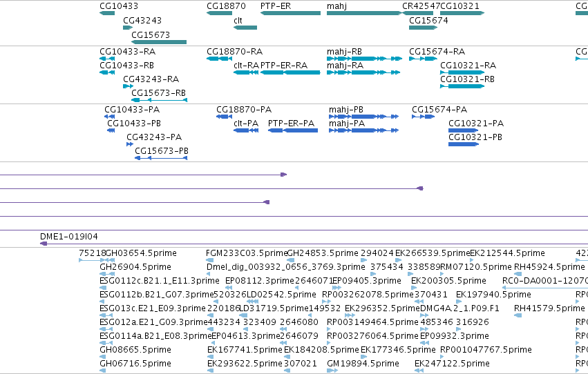Select the CG15674-RA transcript
588x374 pixels.
click(x=424, y=59)
